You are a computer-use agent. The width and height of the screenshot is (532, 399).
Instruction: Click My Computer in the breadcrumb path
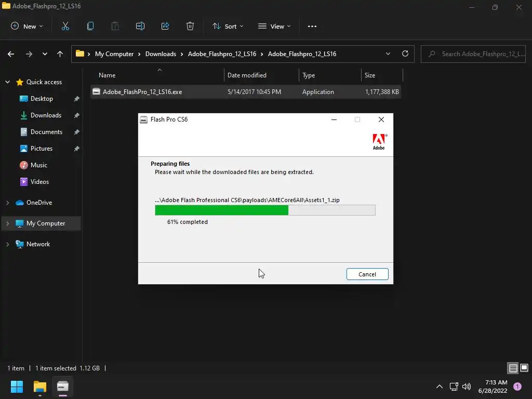[x=114, y=54]
